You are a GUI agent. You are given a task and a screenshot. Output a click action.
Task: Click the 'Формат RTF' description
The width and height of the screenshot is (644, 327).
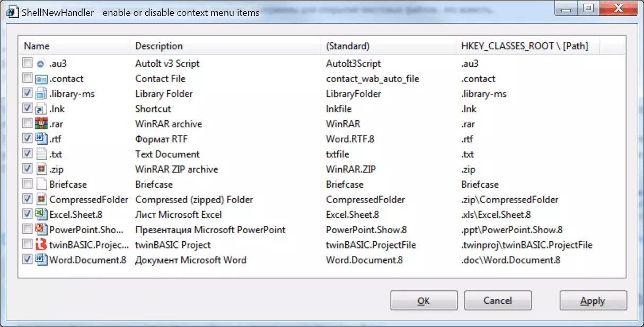pyautogui.click(x=162, y=139)
